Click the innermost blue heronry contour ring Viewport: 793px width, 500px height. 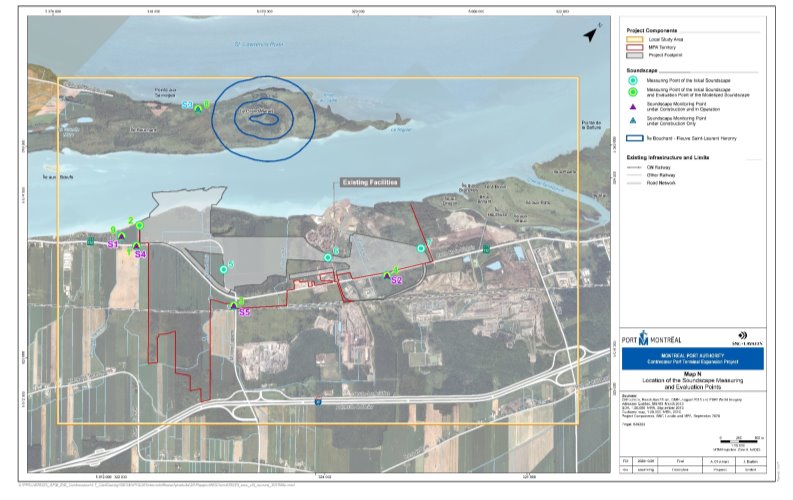265,119
